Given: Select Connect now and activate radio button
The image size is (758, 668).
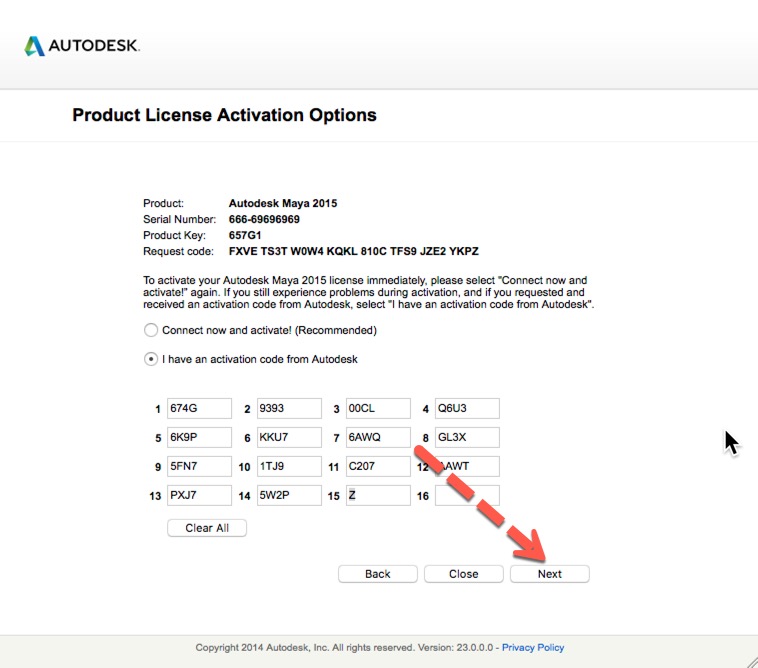Looking at the screenshot, I should [151, 330].
